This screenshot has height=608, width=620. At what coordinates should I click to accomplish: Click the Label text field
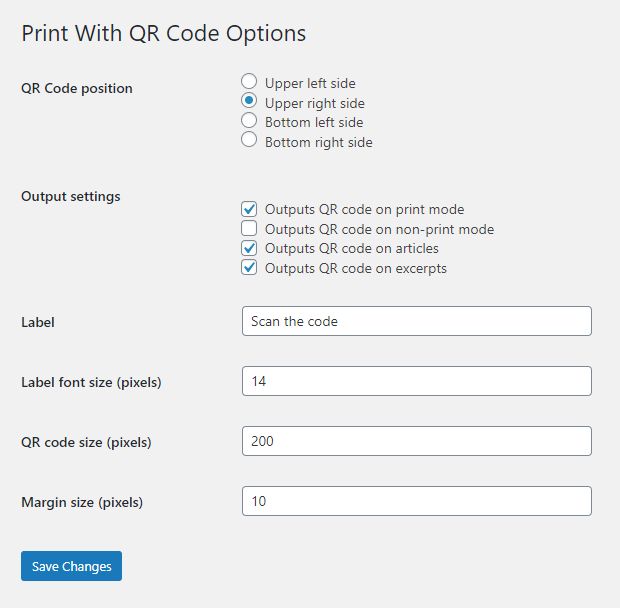pos(416,321)
